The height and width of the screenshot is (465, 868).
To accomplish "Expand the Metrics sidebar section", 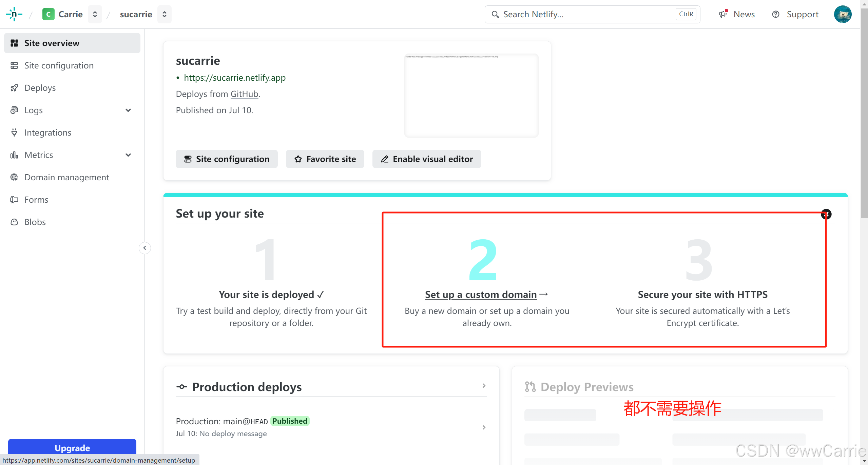I will [128, 155].
